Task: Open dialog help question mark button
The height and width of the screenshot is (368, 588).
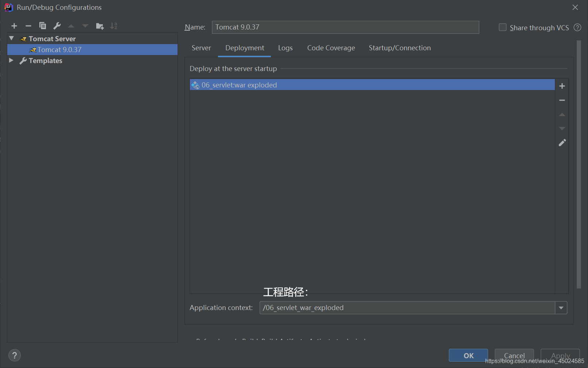Action: 15,355
